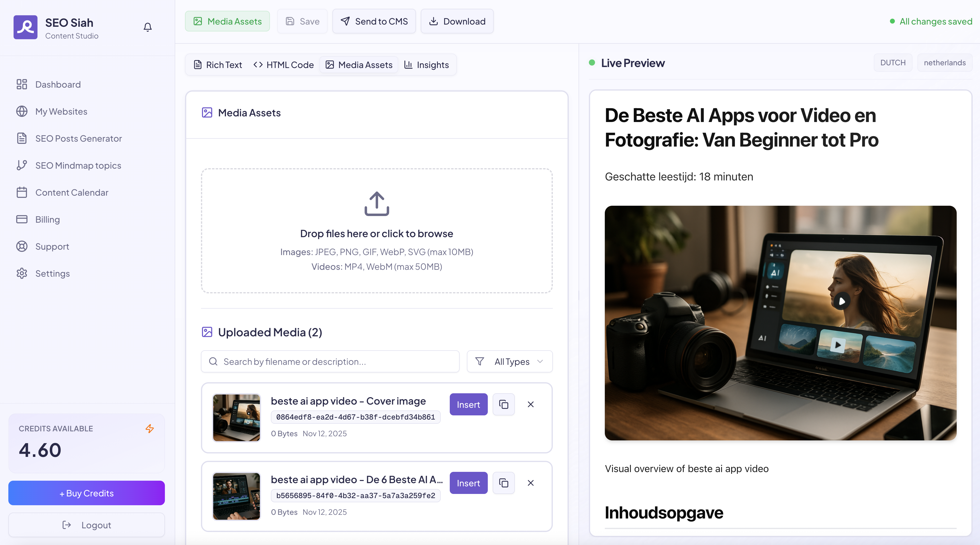Open SEO Mindmap topics in sidebar
Screen dimensions: 980x545
78,165
